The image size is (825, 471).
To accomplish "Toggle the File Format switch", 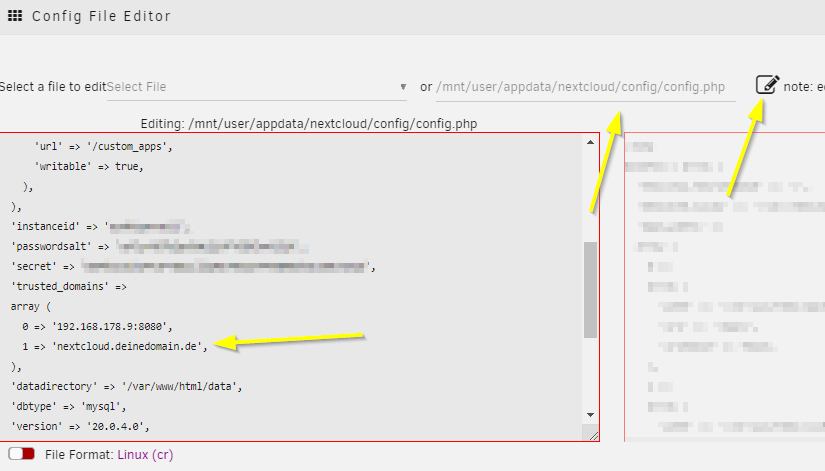I will click(x=22, y=454).
